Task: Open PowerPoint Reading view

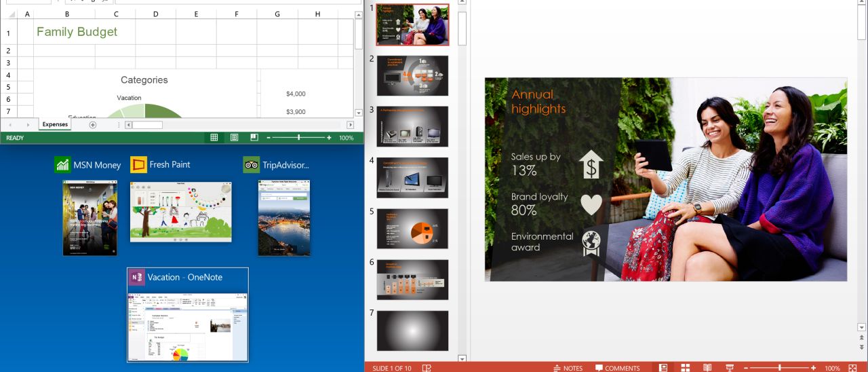Action: (707, 368)
